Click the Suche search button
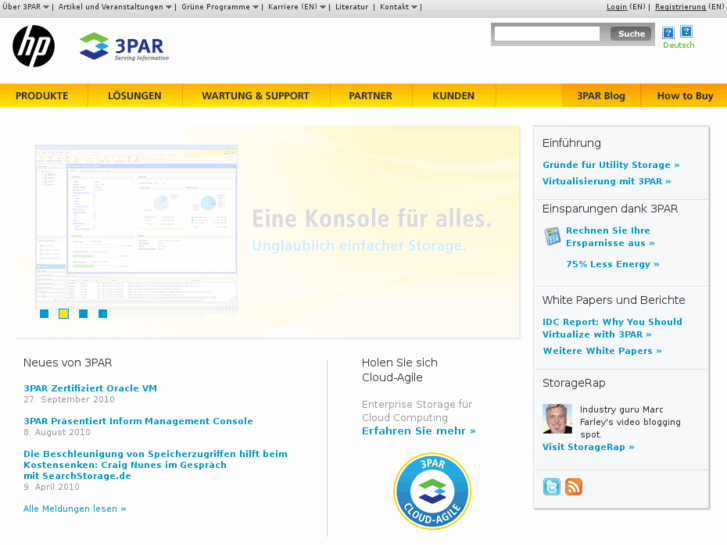Image resolution: width=727 pixels, height=545 pixels. [631, 33]
